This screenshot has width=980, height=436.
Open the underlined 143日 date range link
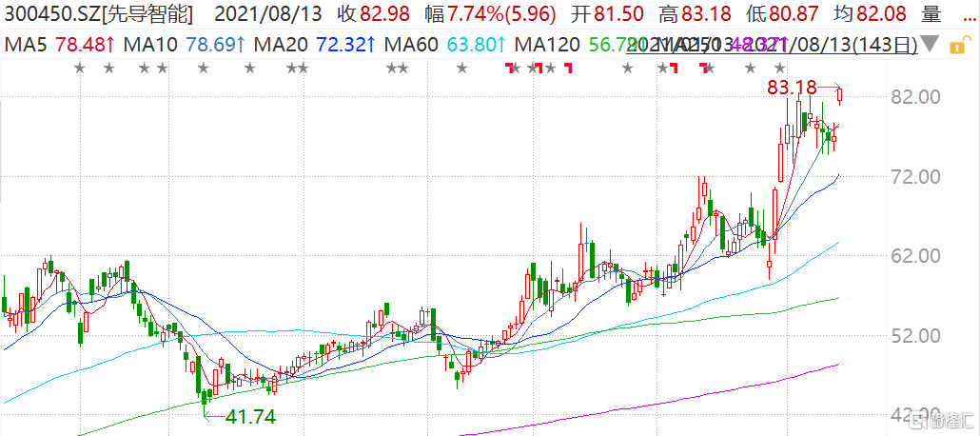pyautogui.click(x=773, y=45)
